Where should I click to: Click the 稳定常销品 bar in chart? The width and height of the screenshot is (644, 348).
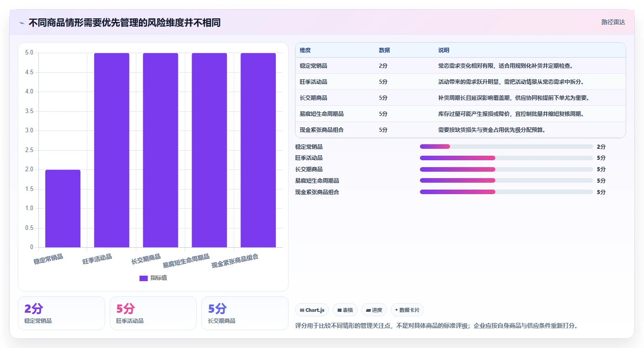click(63, 208)
